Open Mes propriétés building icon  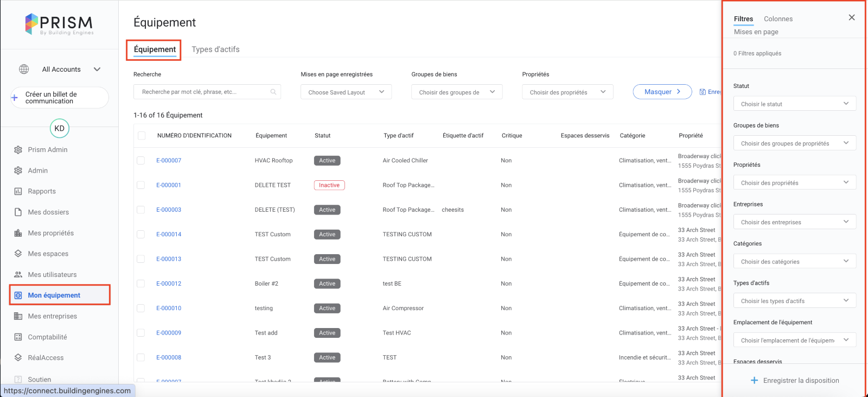click(x=18, y=233)
